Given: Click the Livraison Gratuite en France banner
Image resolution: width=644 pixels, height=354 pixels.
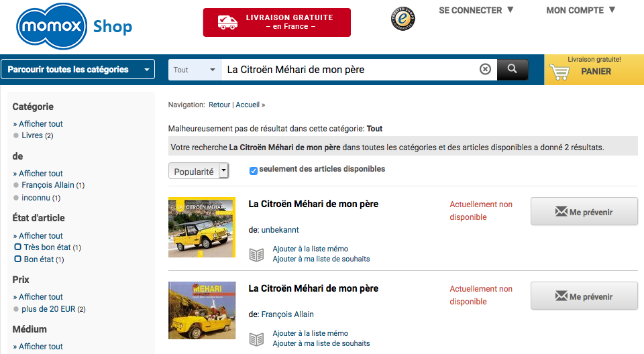Looking at the screenshot, I should [x=277, y=23].
